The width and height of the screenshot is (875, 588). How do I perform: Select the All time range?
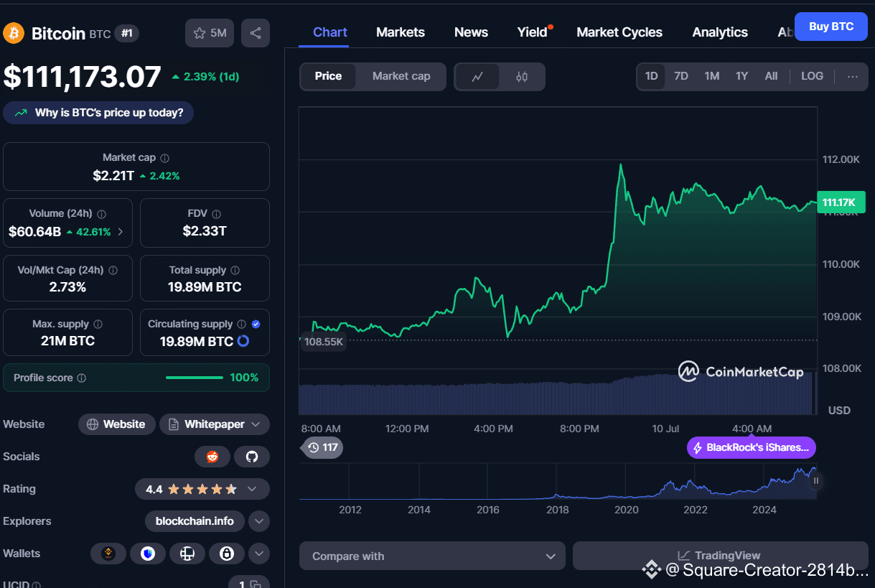point(771,76)
